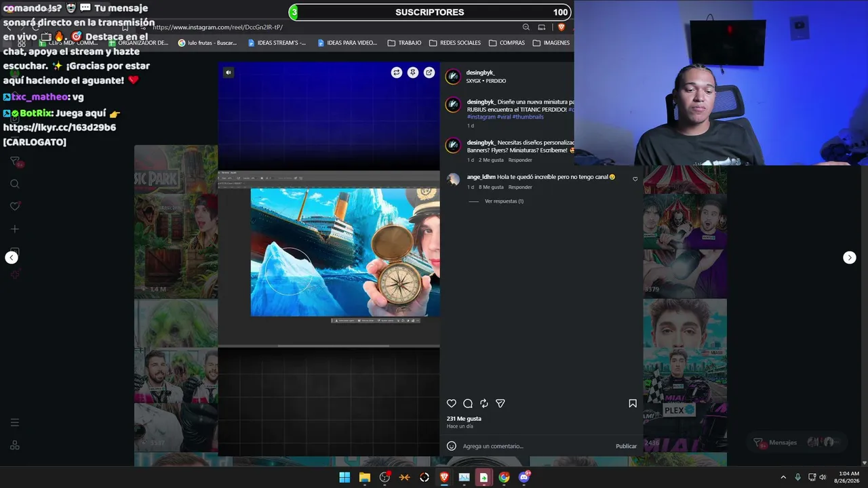This screenshot has width=868, height=488.
Task: Open desingbyk_ profile from the post header
Action: (480, 73)
